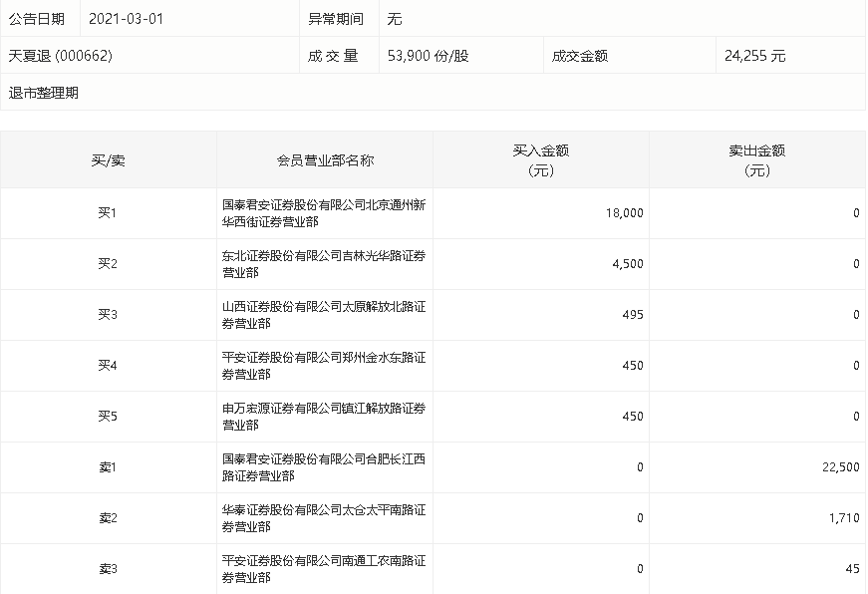Select 华泰证券 太仓太平南路 branch name
The image size is (868, 594).
(324, 518)
